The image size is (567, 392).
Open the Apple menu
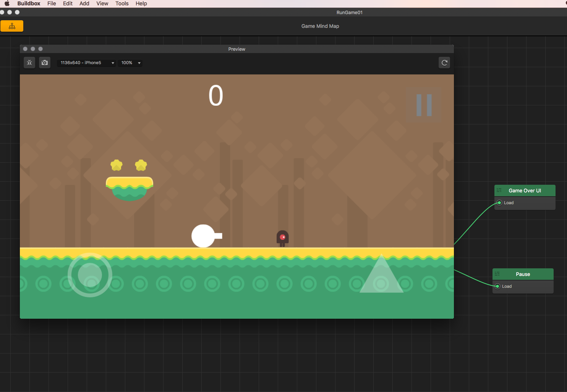coord(6,3)
